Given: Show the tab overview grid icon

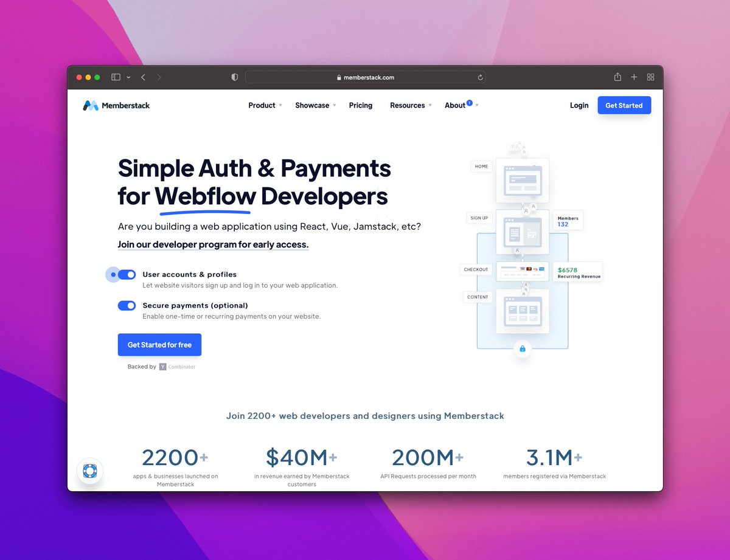Looking at the screenshot, I should pyautogui.click(x=650, y=77).
